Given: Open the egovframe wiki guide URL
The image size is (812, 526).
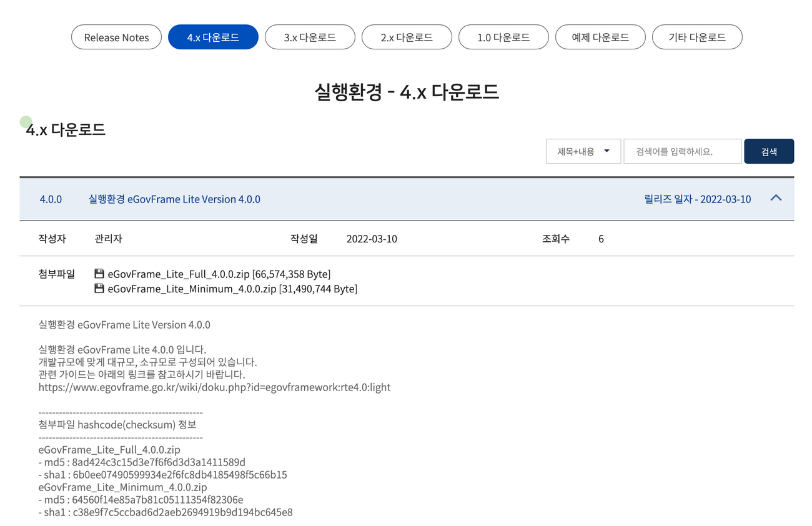Looking at the screenshot, I should pyautogui.click(x=214, y=387).
